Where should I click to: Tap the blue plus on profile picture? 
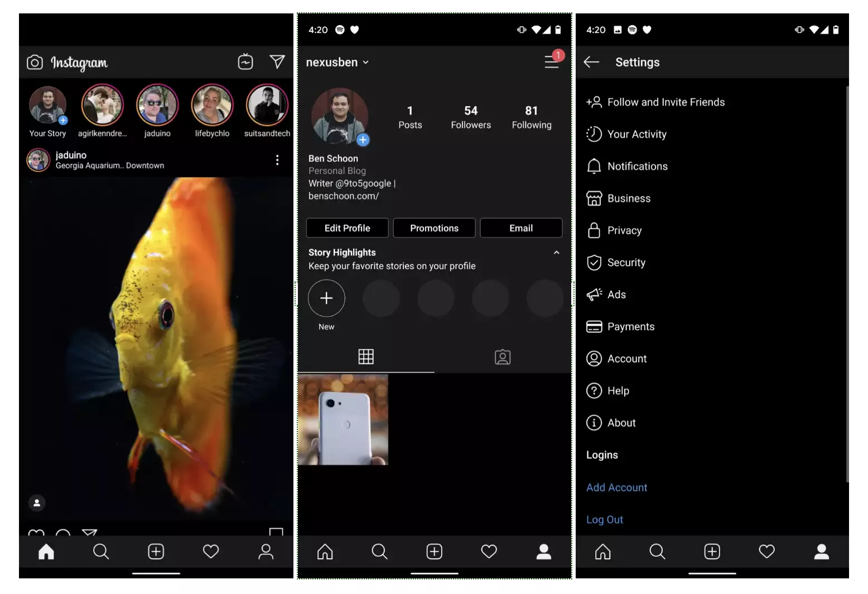tap(363, 140)
